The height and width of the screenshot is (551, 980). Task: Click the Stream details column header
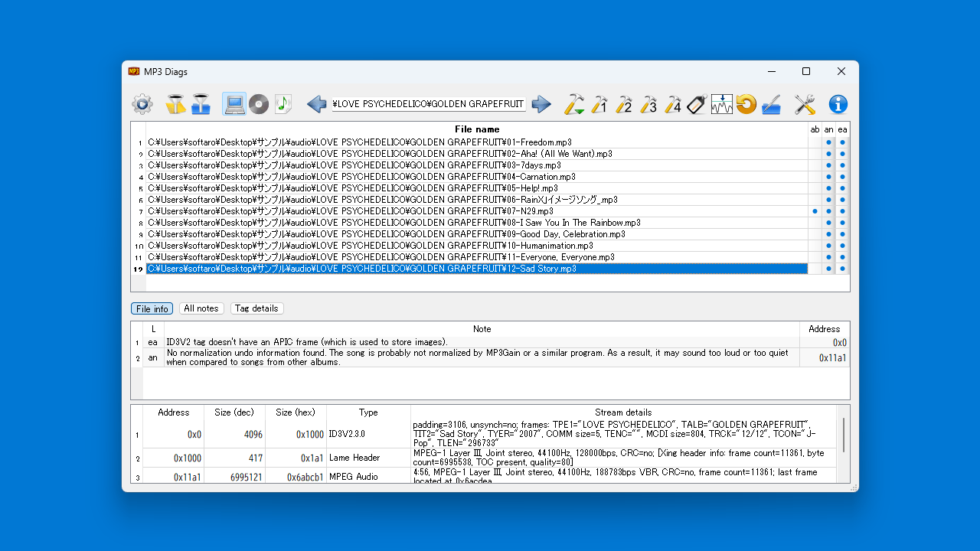[623, 412]
